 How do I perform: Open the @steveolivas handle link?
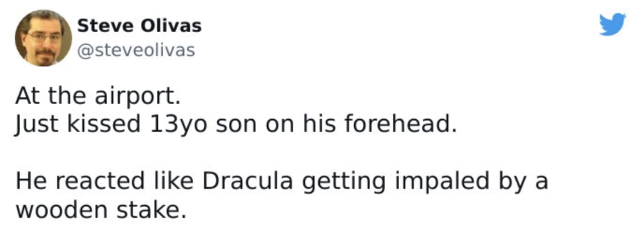(x=135, y=50)
